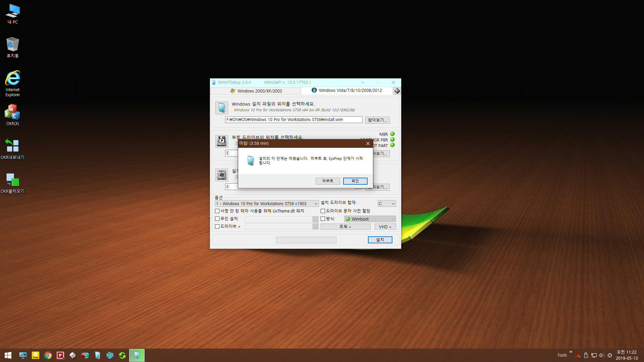
Task: Open the Wimboot mode dropdown
Action: [370, 219]
